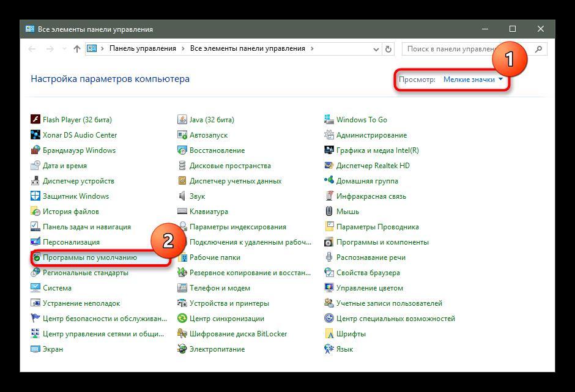Click the Панель управления breadcrumb
This screenshot has width=575, height=392.
point(143,48)
